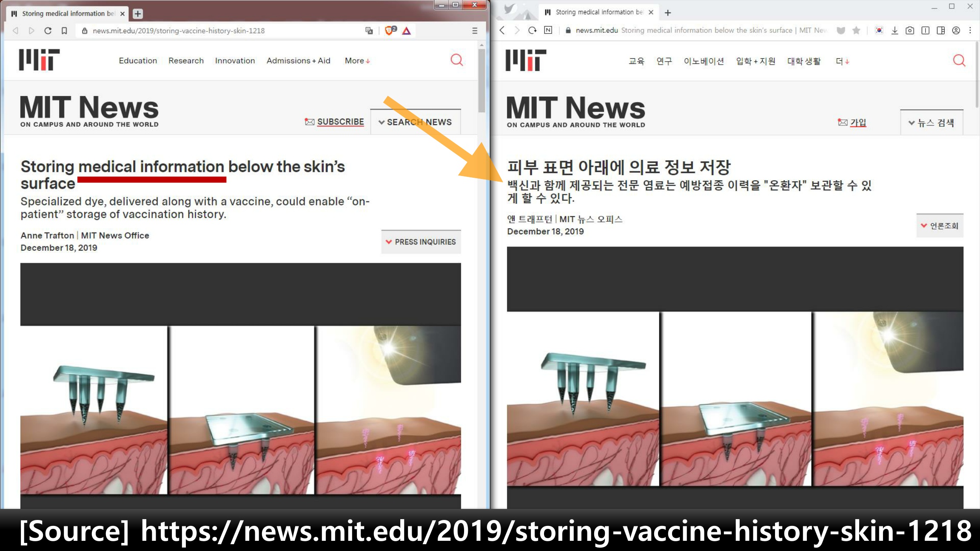Refresh the page in Whale browser
980x551 pixels.
[x=532, y=30]
